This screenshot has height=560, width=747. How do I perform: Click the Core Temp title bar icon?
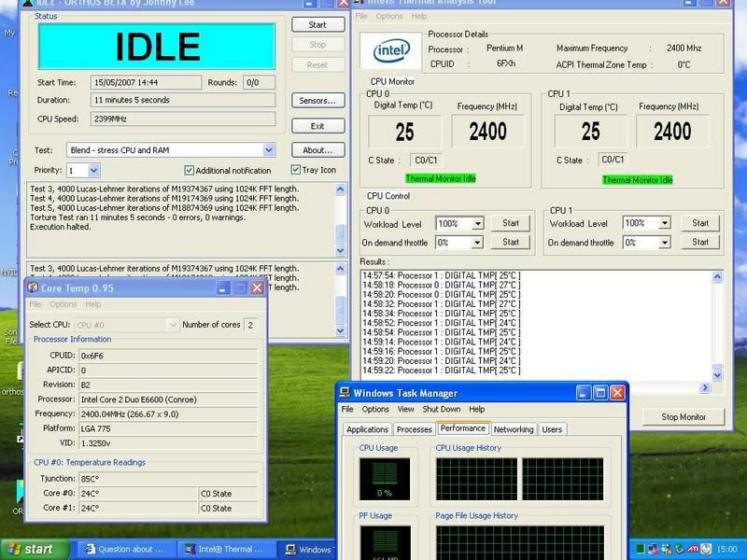pos(33,287)
